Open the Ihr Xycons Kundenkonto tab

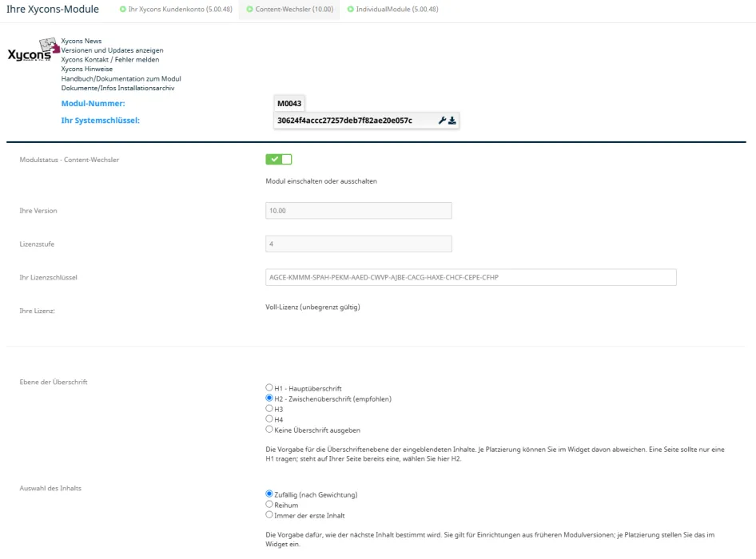coord(176,9)
